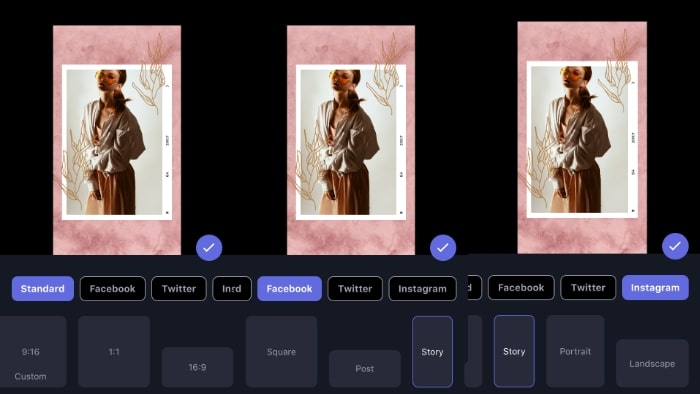Pick the Story tile next to Portrait

coord(514,351)
